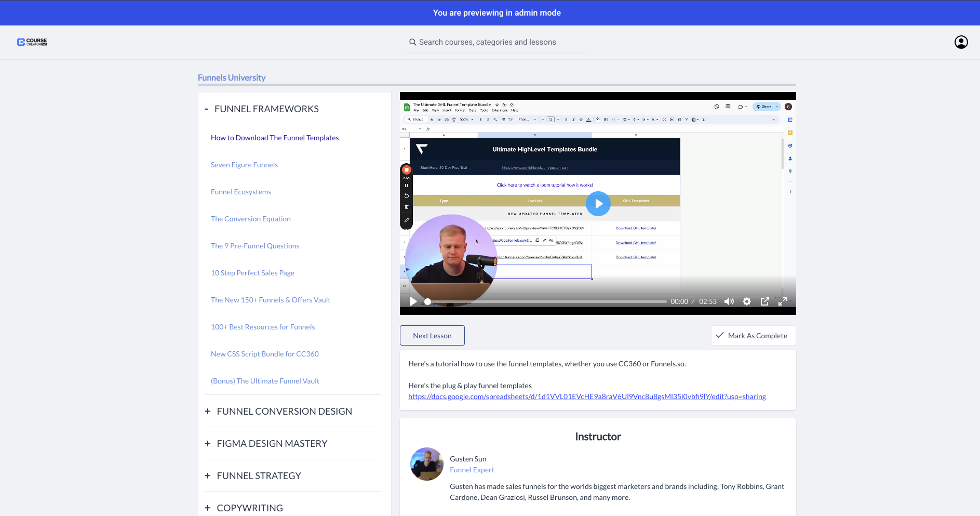Pop the video out into a new window
980x516 pixels.
pyautogui.click(x=764, y=301)
